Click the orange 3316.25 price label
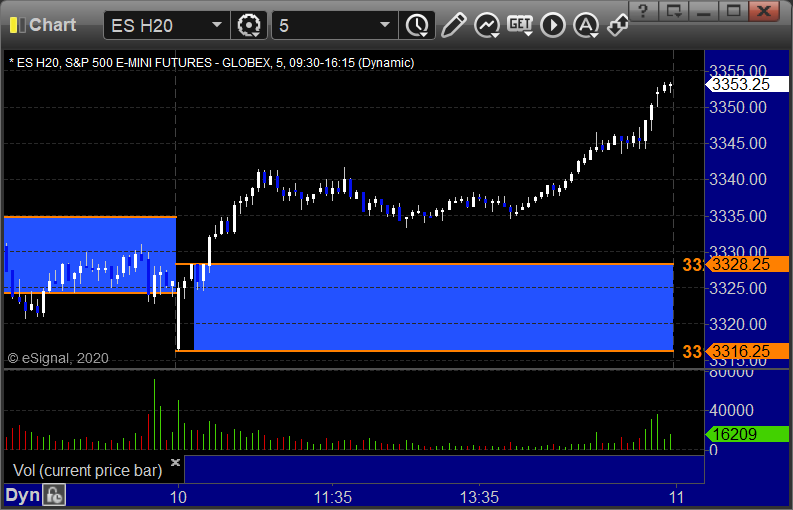This screenshot has height=510, width=793. (747, 351)
